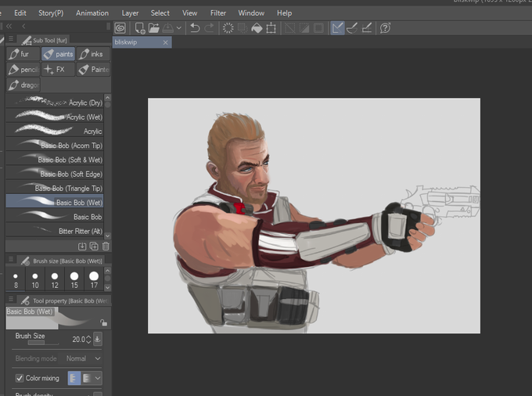Click Scale/Rotate transform icon
The image size is (532, 396).
[x=271, y=28]
